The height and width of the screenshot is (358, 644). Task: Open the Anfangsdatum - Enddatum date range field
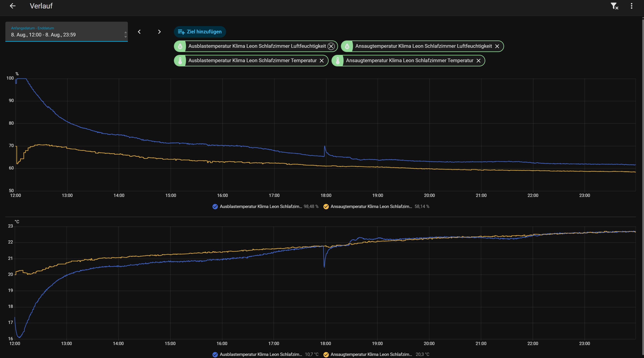pos(66,32)
